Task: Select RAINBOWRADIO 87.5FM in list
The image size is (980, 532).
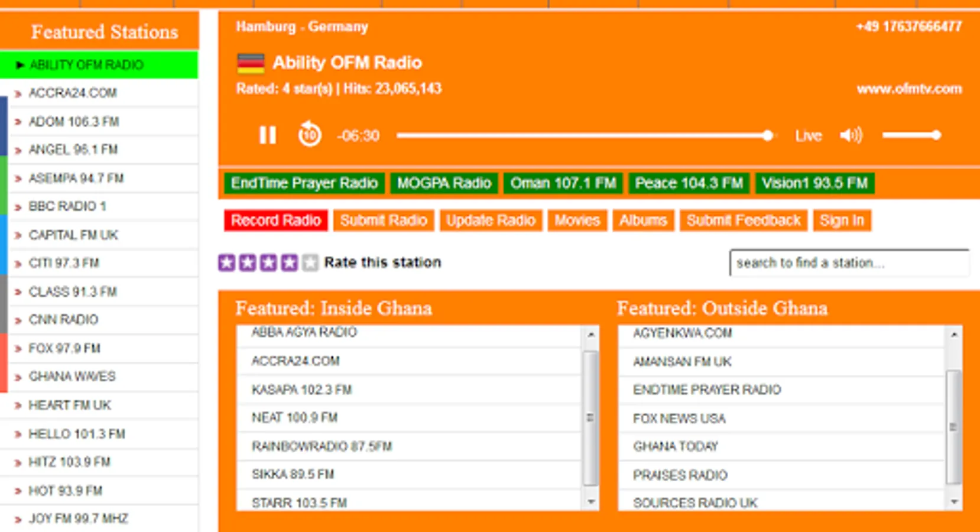Action: 409,446
